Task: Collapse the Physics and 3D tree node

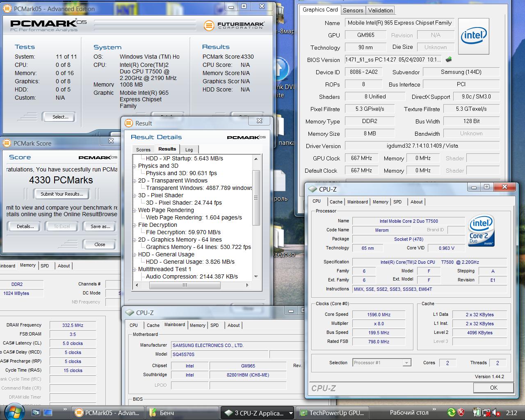Action: click(x=135, y=166)
